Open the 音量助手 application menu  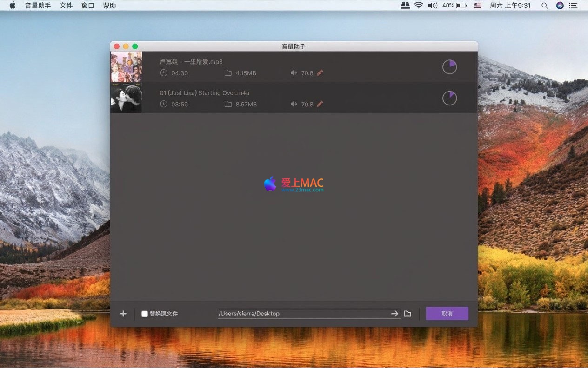38,6
